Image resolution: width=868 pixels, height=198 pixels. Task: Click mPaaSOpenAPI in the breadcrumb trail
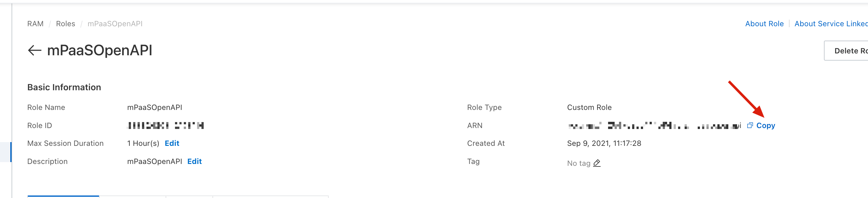pos(115,24)
